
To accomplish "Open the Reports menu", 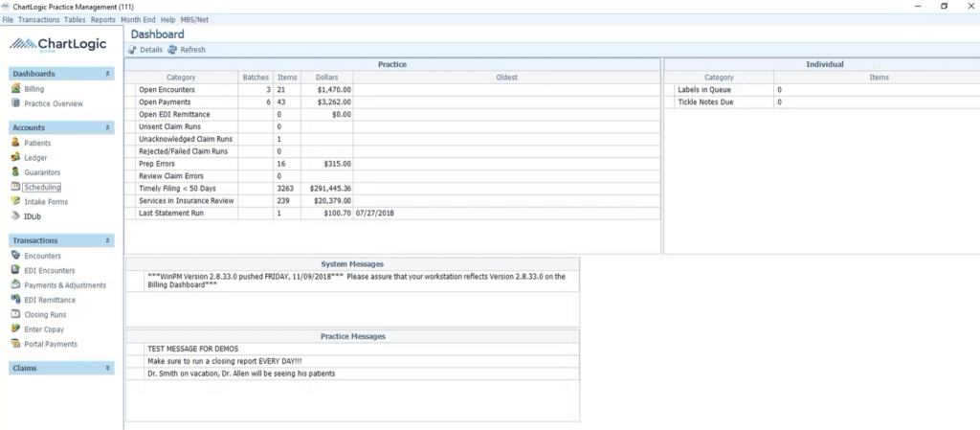I will click(103, 20).
